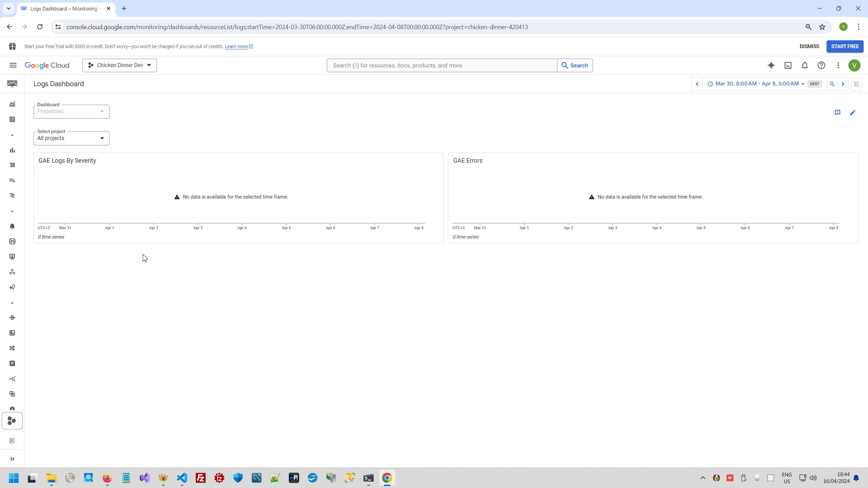Shift time range backward arrow
The image size is (868, 488).
697,84
